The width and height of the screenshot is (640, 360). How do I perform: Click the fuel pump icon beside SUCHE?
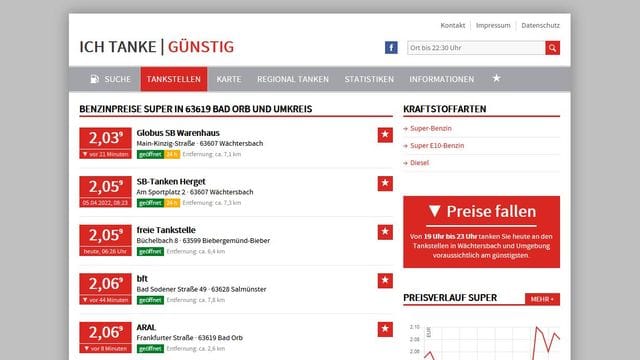click(x=95, y=79)
